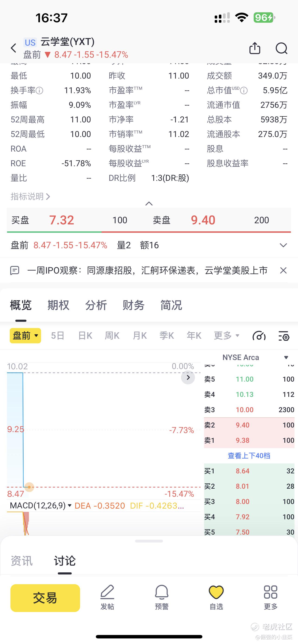Expand the chart with the right chevron
The width and height of the screenshot is (298, 644).
(188, 377)
